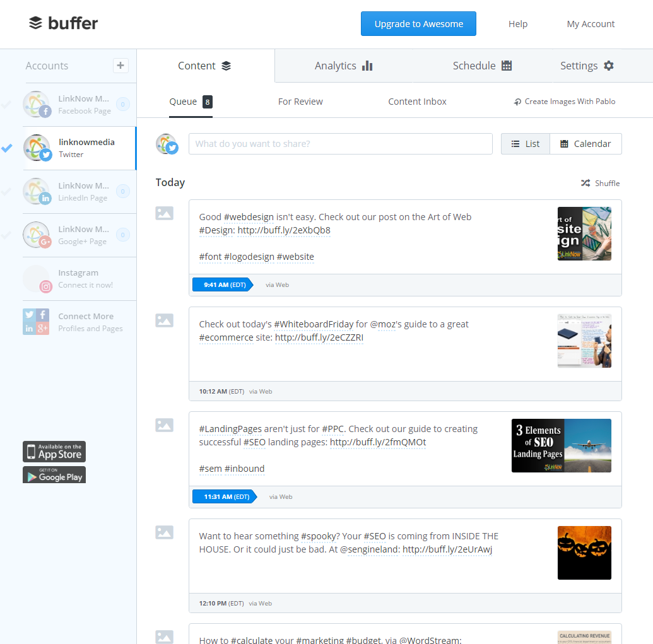
Task: Open the App Store download badge
Action: [x=54, y=452]
